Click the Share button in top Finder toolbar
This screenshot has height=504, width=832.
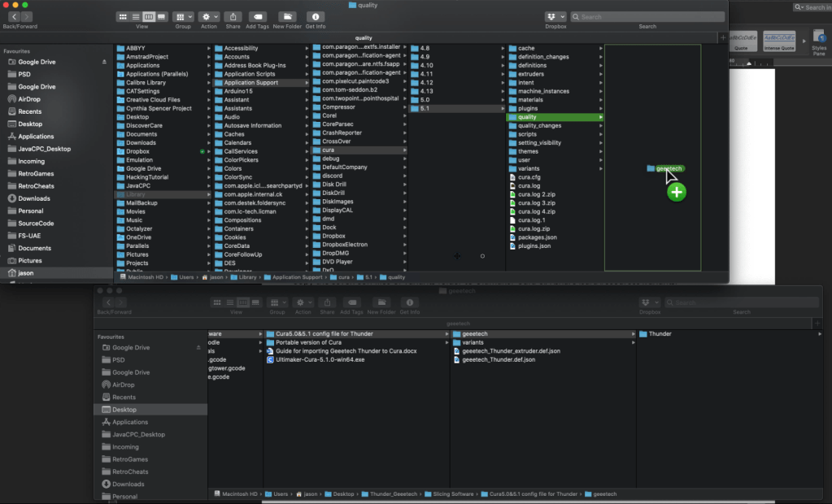(233, 16)
